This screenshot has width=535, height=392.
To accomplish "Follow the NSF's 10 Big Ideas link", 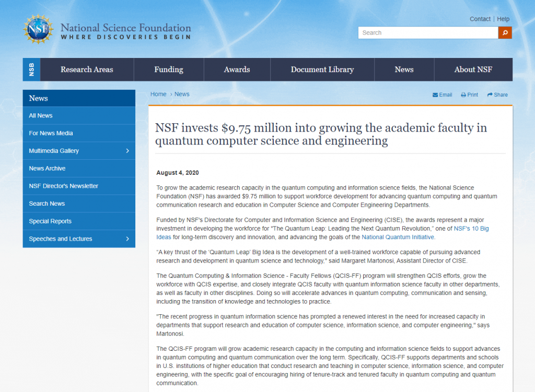I will coord(471,229).
